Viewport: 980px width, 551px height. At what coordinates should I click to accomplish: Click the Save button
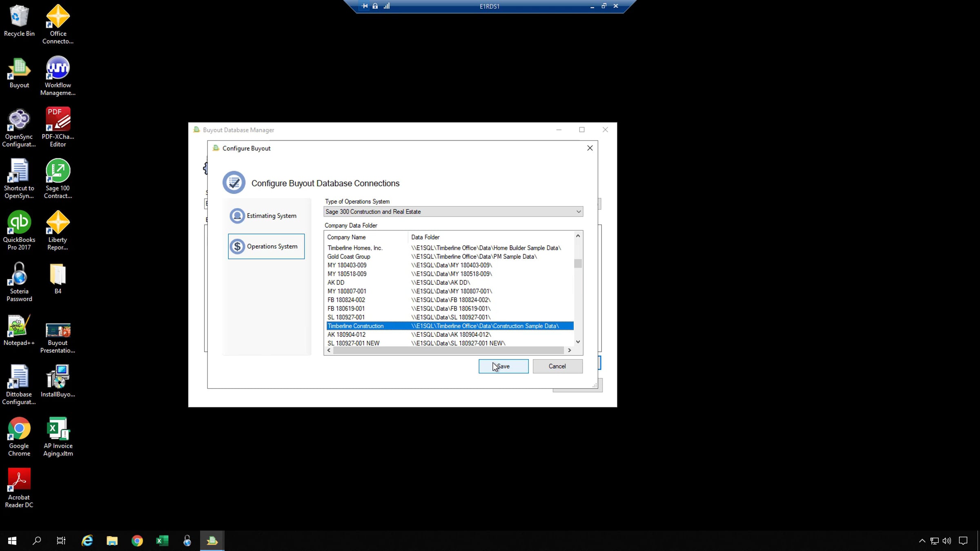[503, 366]
